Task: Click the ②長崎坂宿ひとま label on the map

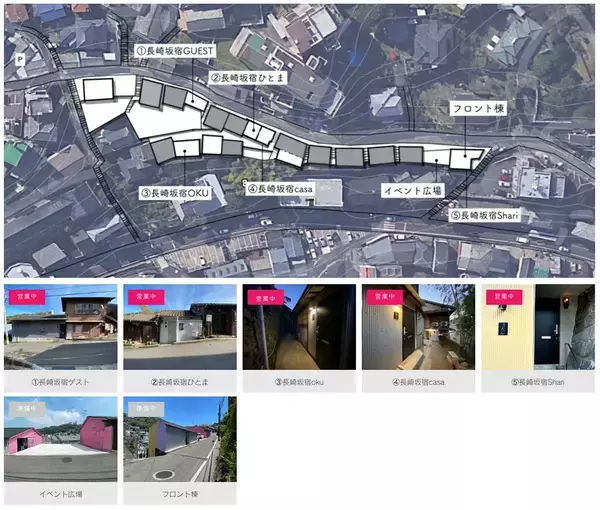Action: 249,76
